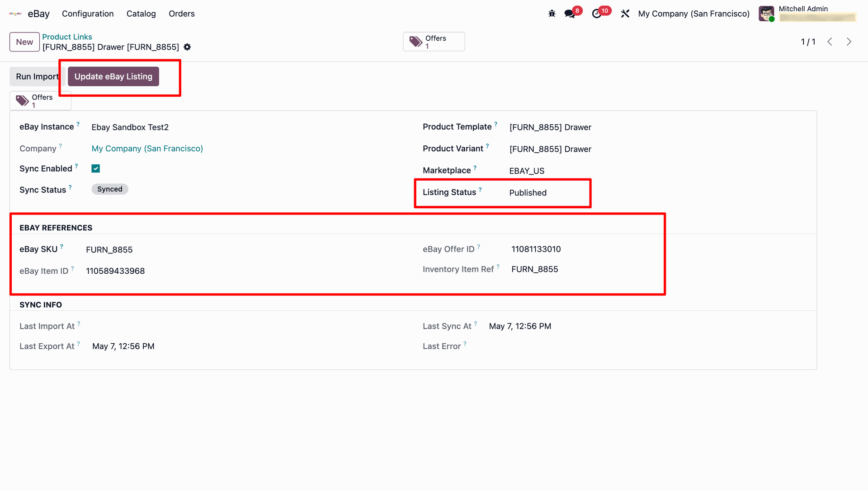Show help tooltip for Last Error

pyautogui.click(x=465, y=343)
